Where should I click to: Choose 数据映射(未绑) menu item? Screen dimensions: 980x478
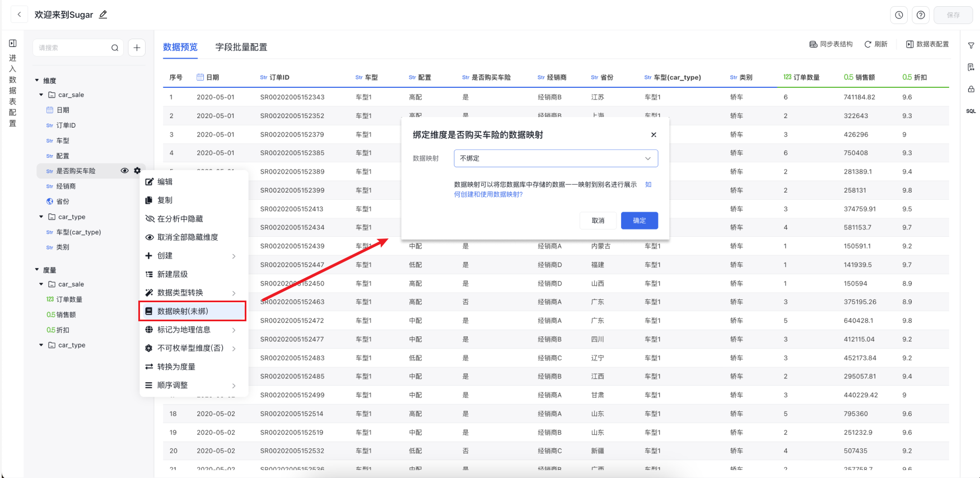tap(193, 311)
